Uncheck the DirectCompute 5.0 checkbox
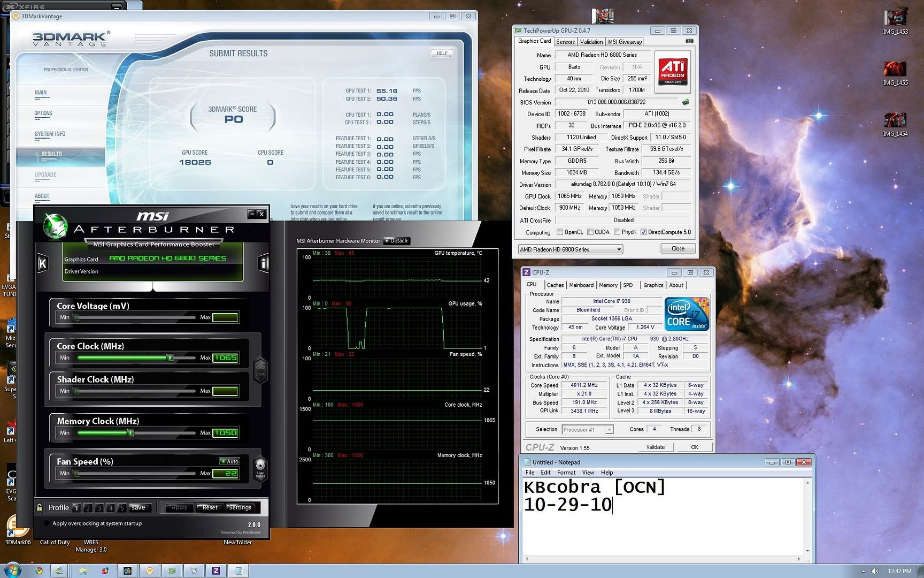Viewport: 924px width, 578px height. pyautogui.click(x=644, y=232)
